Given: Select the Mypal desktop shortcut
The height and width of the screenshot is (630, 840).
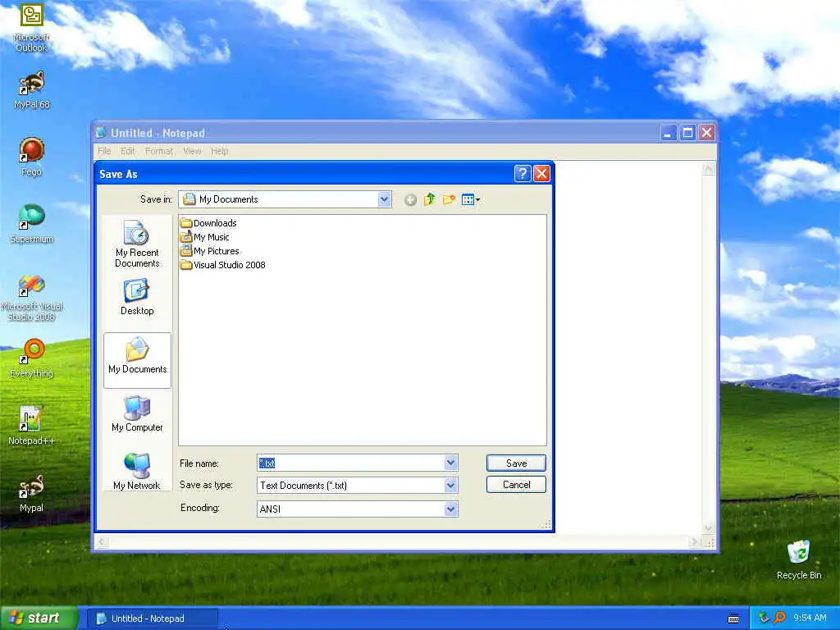Looking at the screenshot, I should 31,493.
